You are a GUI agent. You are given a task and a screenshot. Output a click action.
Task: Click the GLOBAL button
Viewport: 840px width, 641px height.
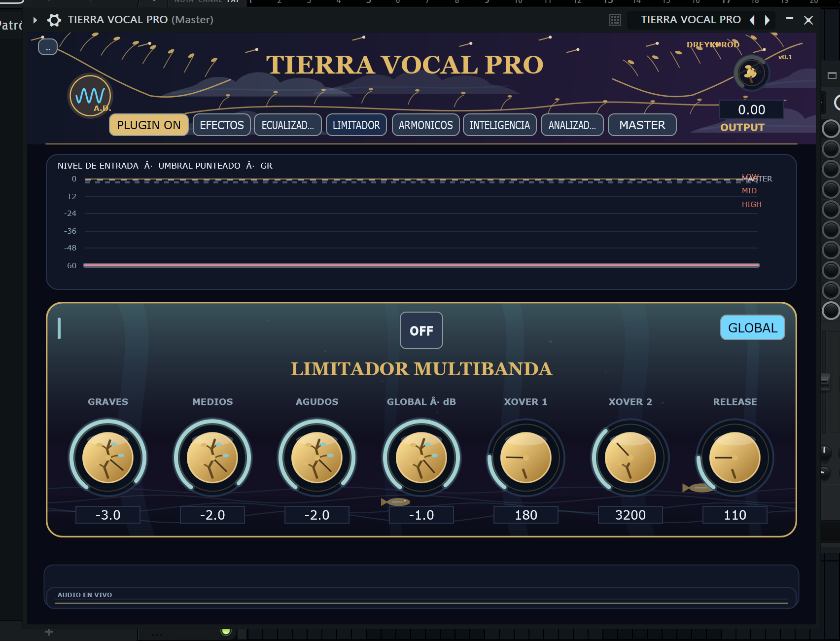point(753,328)
